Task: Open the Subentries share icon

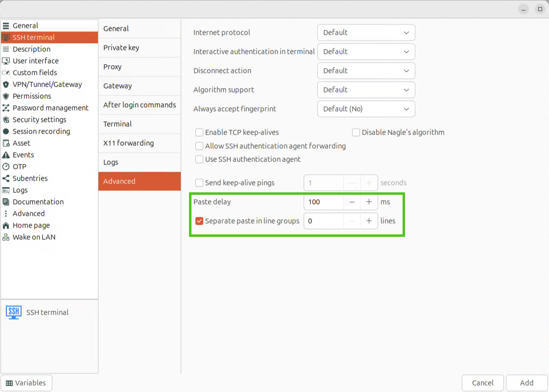Action: click(6, 179)
